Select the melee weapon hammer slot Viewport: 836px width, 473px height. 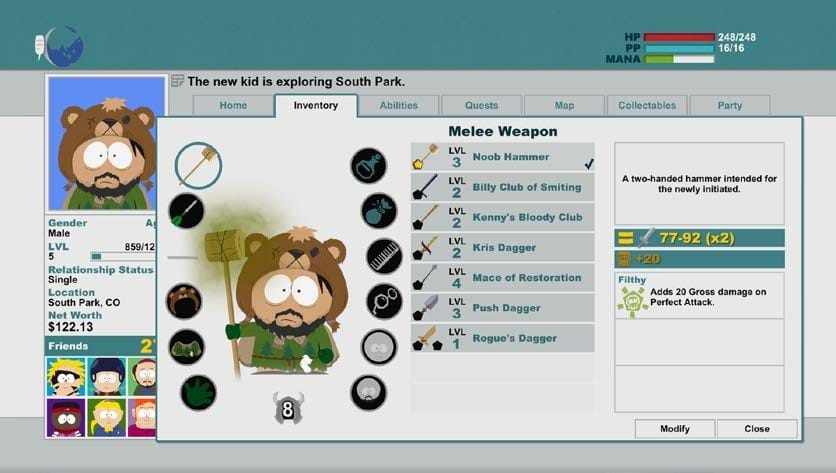pyautogui.click(x=198, y=165)
